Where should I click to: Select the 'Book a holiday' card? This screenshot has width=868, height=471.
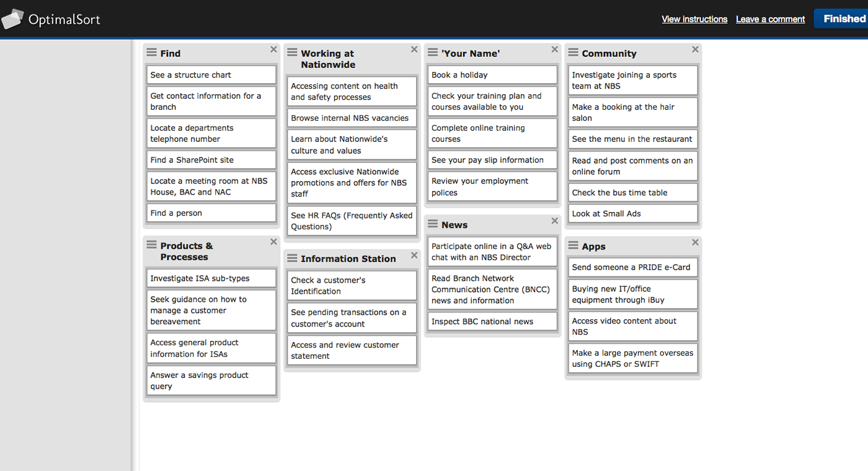coord(493,75)
